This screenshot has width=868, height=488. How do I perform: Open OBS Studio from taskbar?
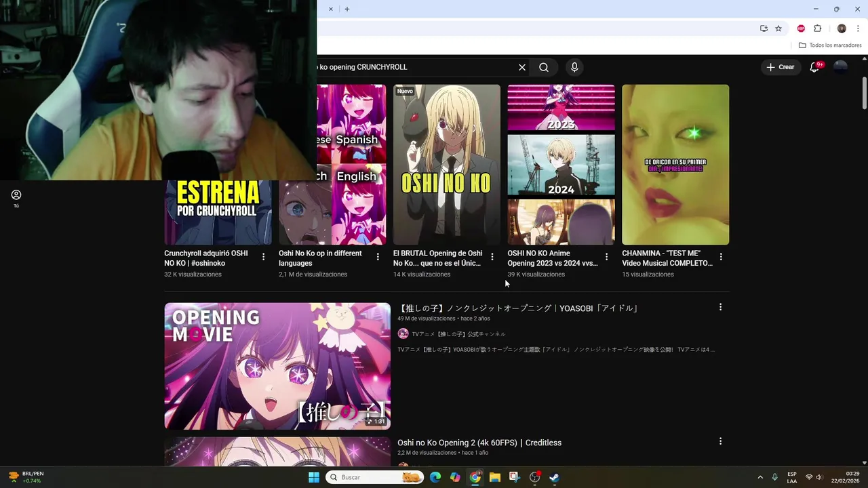(x=534, y=477)
